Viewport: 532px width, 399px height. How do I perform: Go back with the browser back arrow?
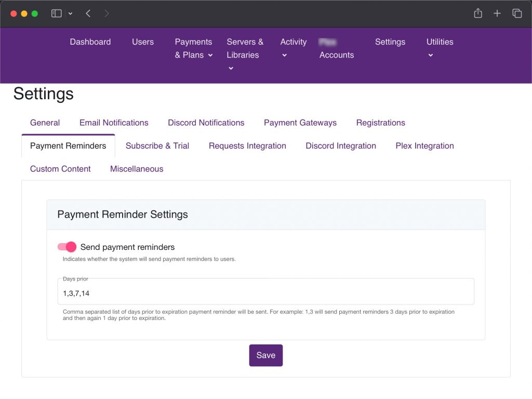(x=88, y=14)
